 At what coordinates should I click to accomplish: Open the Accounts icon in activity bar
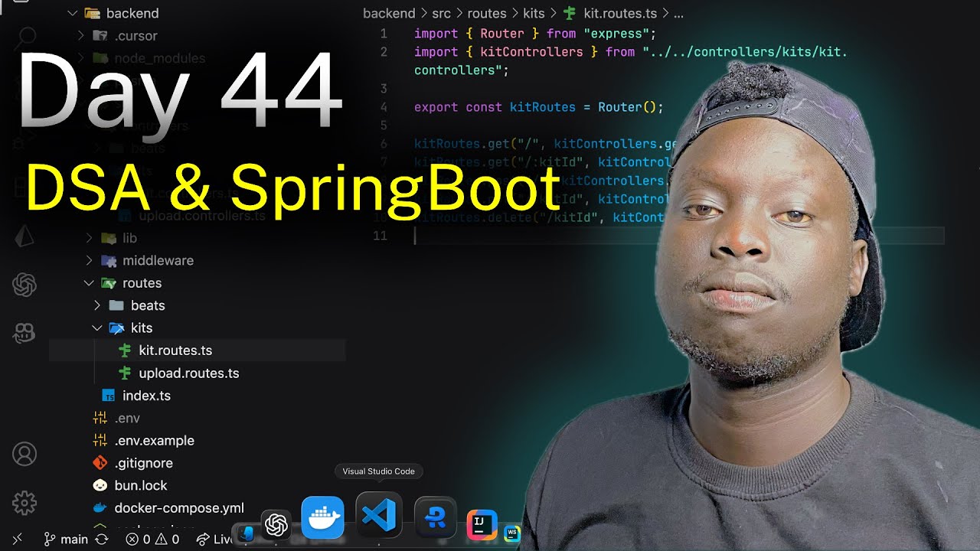(24, 454)
